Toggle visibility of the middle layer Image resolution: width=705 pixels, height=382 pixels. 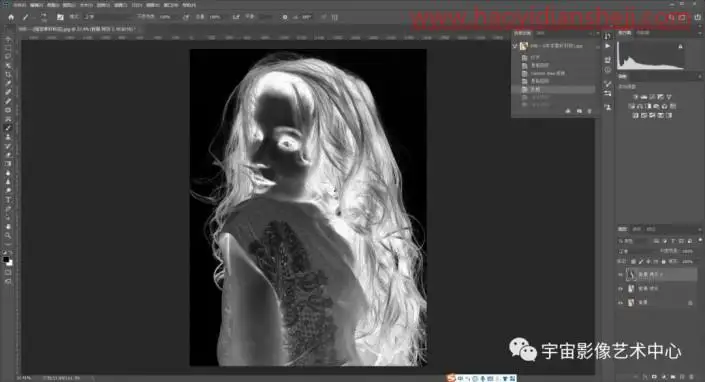point(620,289)
